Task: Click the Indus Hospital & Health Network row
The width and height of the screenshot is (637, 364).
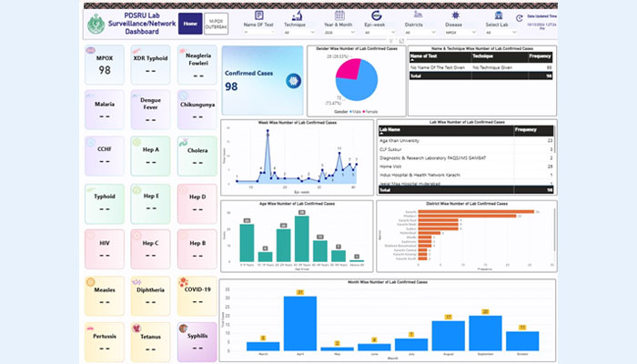Action: (466, 175)
